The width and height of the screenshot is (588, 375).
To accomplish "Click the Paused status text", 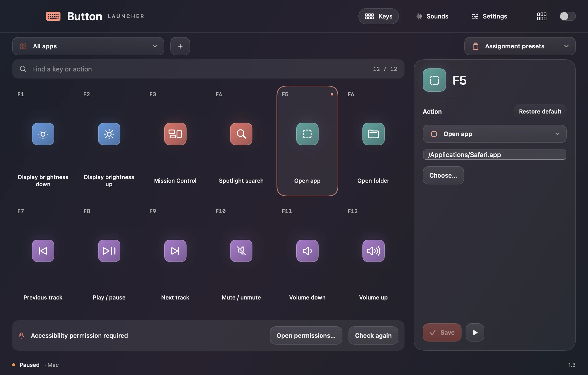I will coord(30,365).
